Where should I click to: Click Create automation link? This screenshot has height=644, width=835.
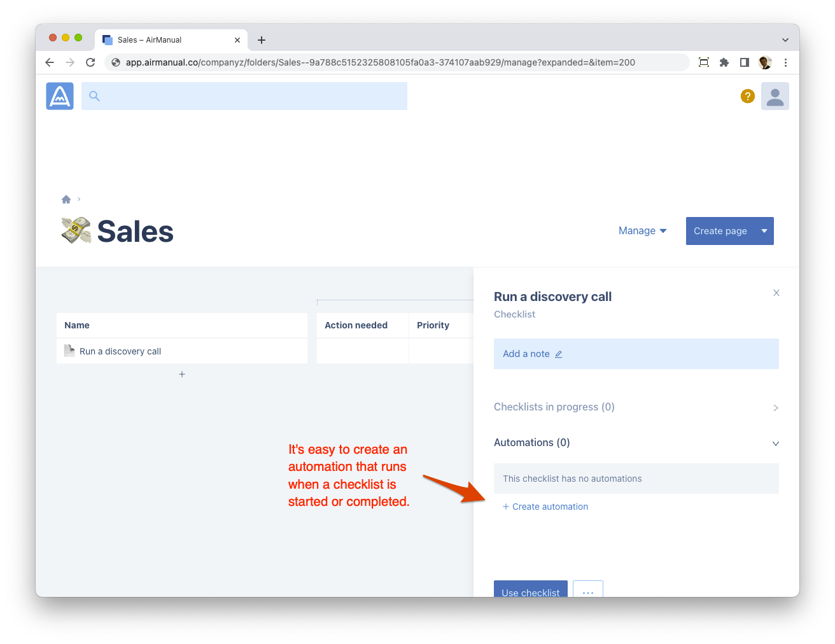click(x=545, y=507)
